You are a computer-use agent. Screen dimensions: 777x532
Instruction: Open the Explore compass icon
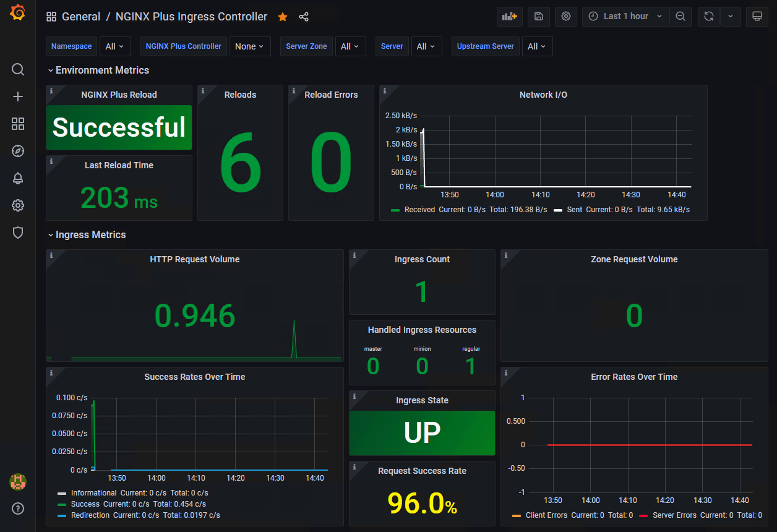pos(18,151)
